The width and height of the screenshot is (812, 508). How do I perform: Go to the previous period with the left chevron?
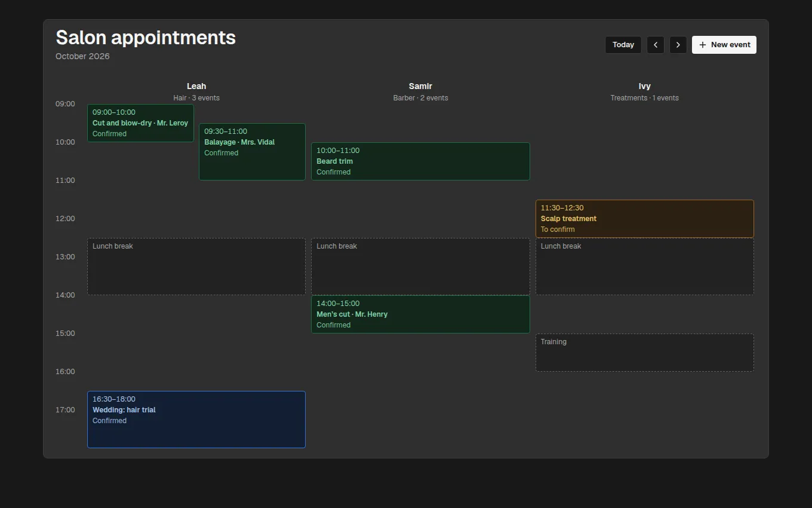coord(656,45)
